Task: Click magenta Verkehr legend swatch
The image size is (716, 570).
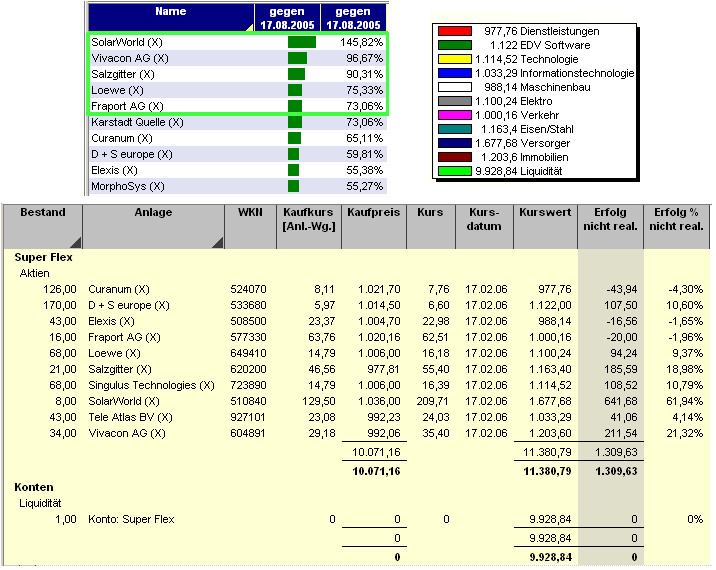Action: [x=455, y=115]
